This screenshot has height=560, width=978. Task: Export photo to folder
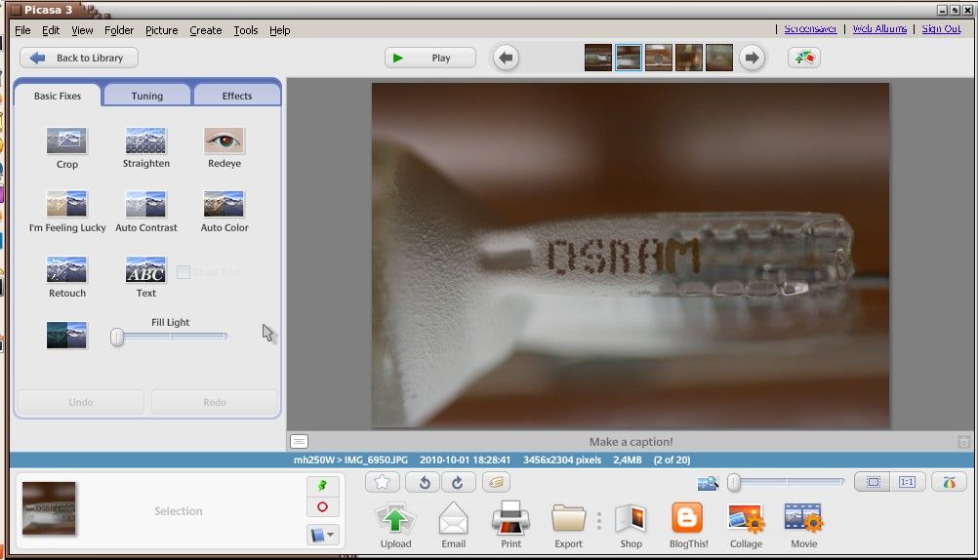(568, 525)
